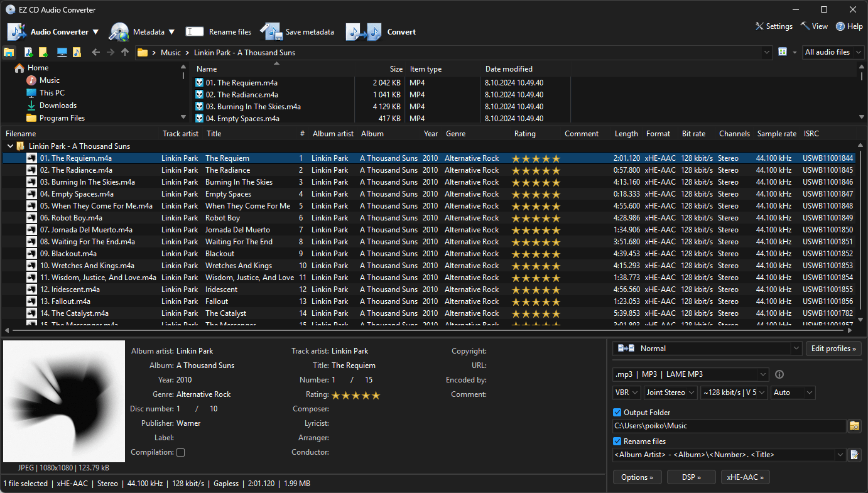This screenshot has width=868, height=493.
Task: Click the Save metadata icon
Action: pyautogui.click(x=270, y=31)
